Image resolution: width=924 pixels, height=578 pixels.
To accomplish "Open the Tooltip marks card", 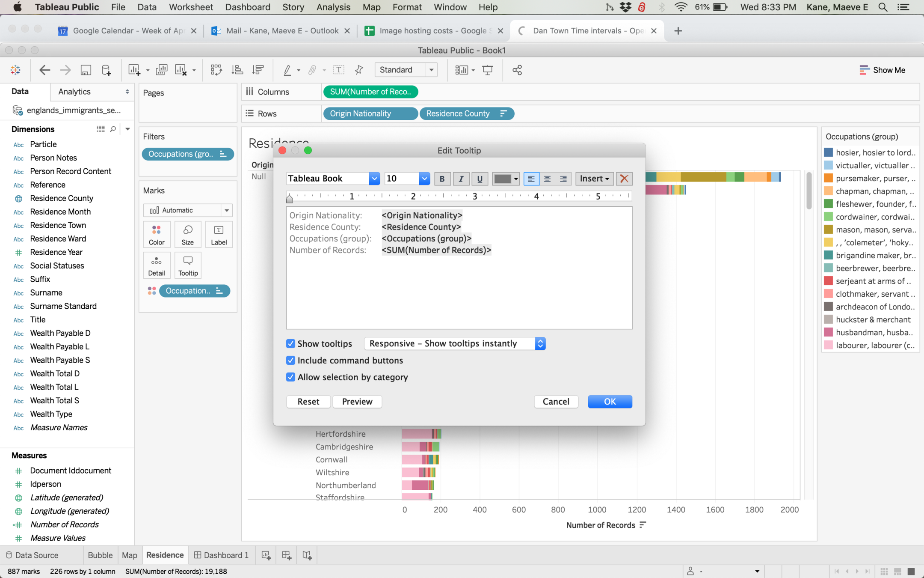I will click(188, 265).
